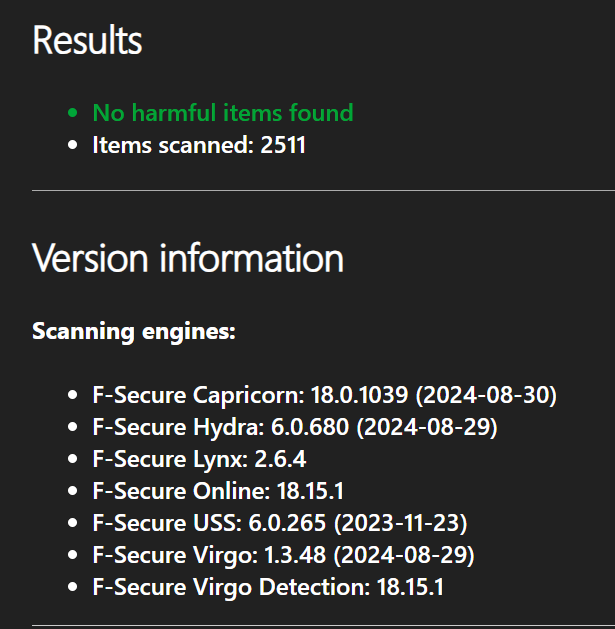This screenshot has width=615, height=629.
Task: Click the bullet before F-Secure Virgo Detection
Action: tap(72, 588)
